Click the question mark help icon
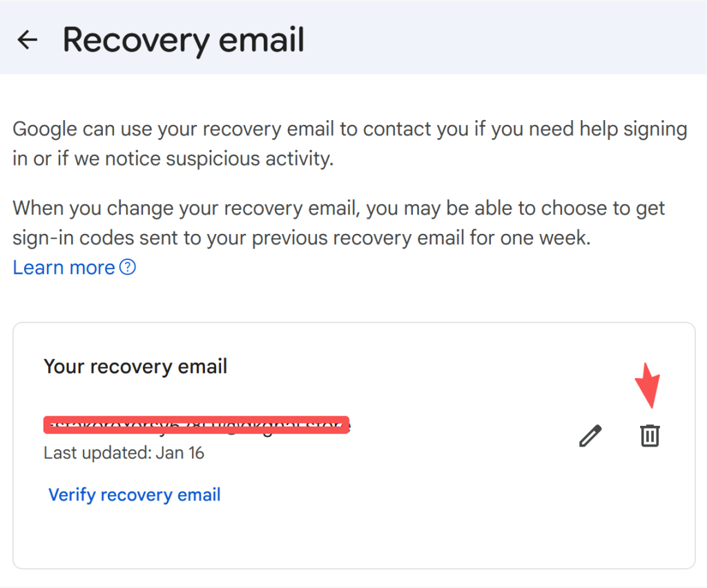707x588 pixels. (x=128, y=267)
